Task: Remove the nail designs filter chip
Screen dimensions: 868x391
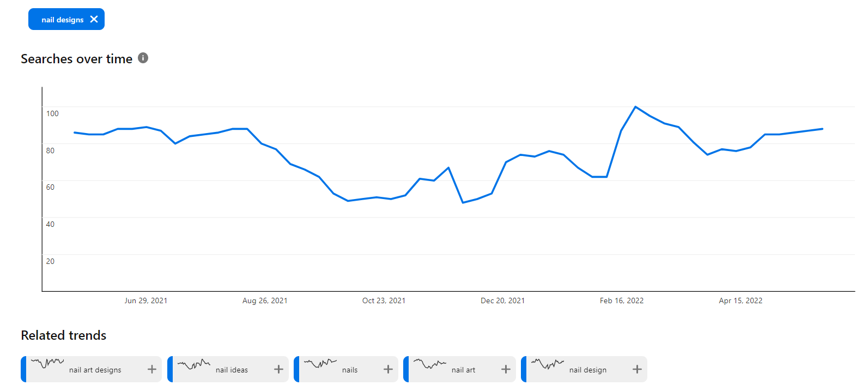Action: point(94,19)
